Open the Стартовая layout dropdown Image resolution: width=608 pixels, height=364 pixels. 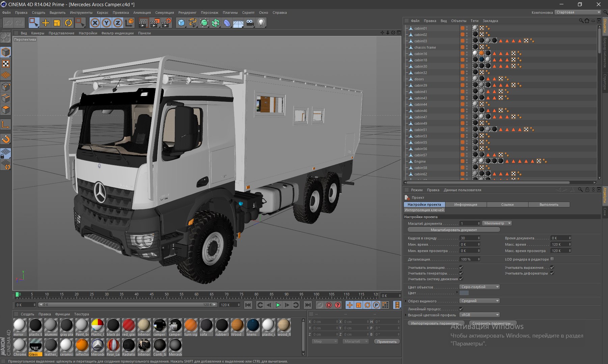[578, 12]
